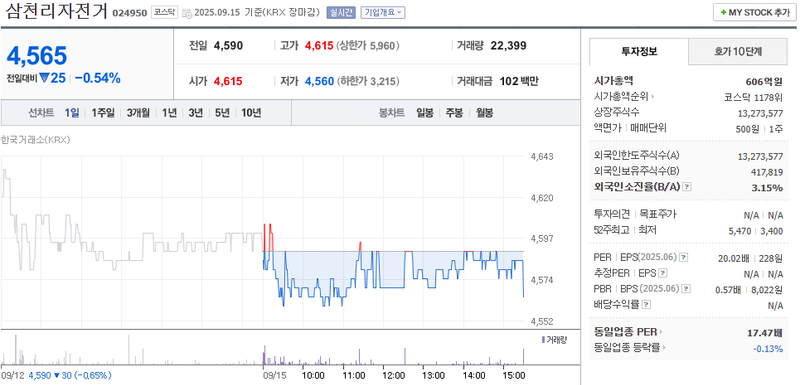Viewport: 800px width, 385px height.
Task: Click the stock code 024950
Action: click(x=130, y=13)
